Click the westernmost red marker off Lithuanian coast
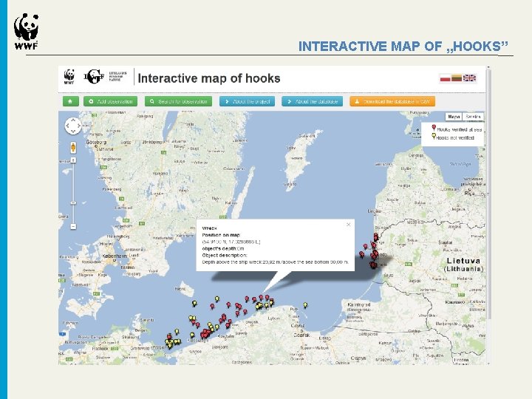 (x=361, y=254)
